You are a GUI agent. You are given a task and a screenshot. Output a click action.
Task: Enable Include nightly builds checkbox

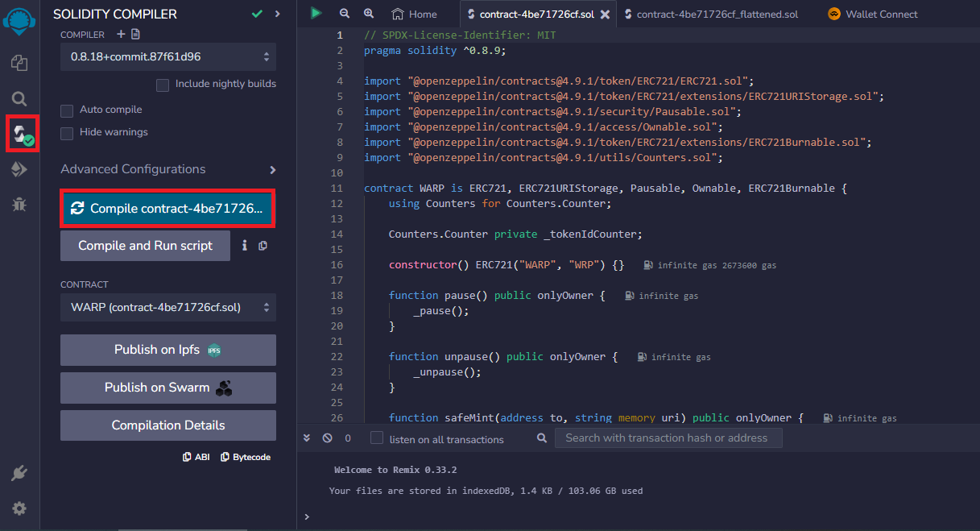click(163, 85)
